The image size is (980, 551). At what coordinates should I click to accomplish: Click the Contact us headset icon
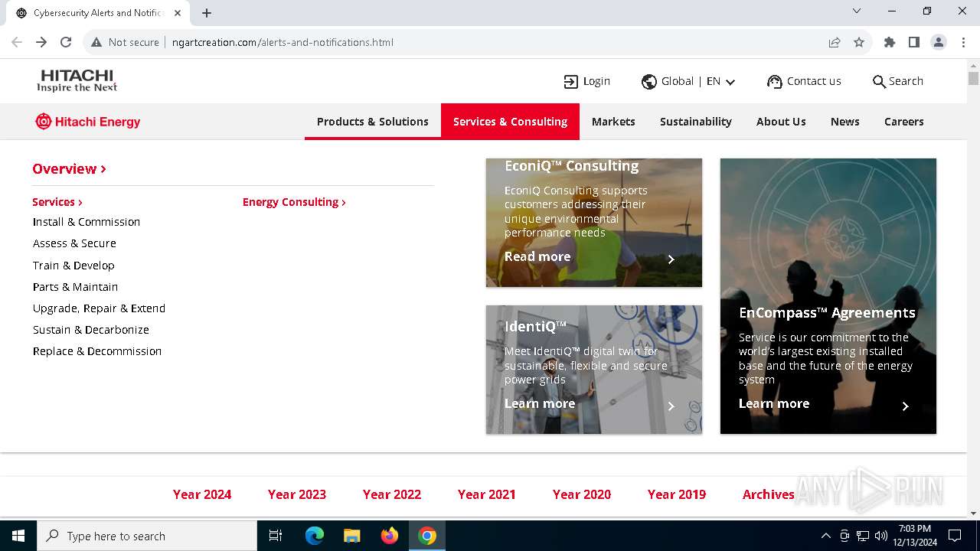click(x=775, y=82)
